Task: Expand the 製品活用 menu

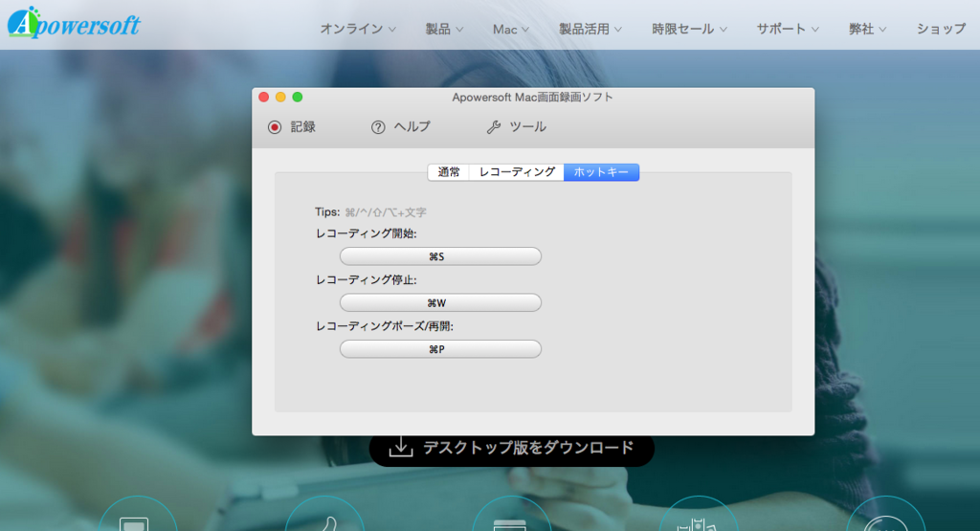Action: pyautogui.click(x=590, y=29)
